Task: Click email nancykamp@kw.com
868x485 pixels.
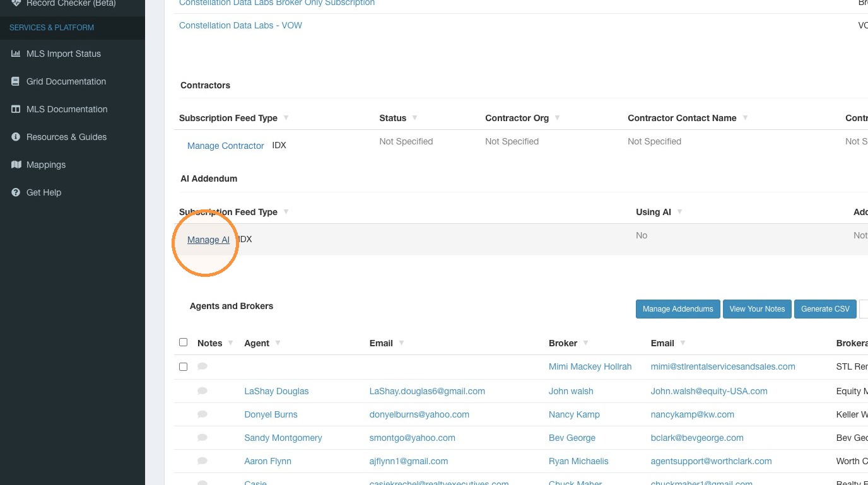Action: tap(693, 414)
